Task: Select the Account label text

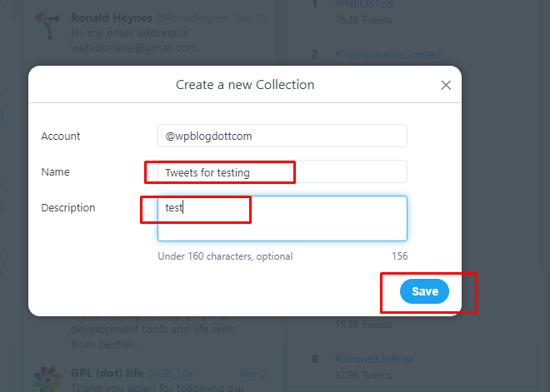Action: 61,136
